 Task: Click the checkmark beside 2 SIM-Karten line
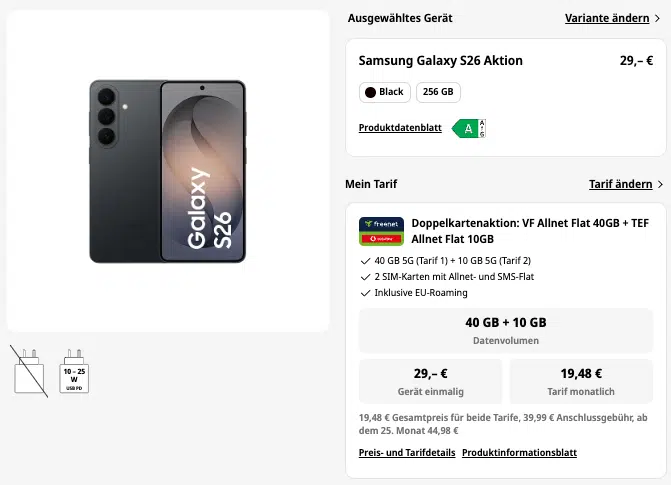click(365, 277)
